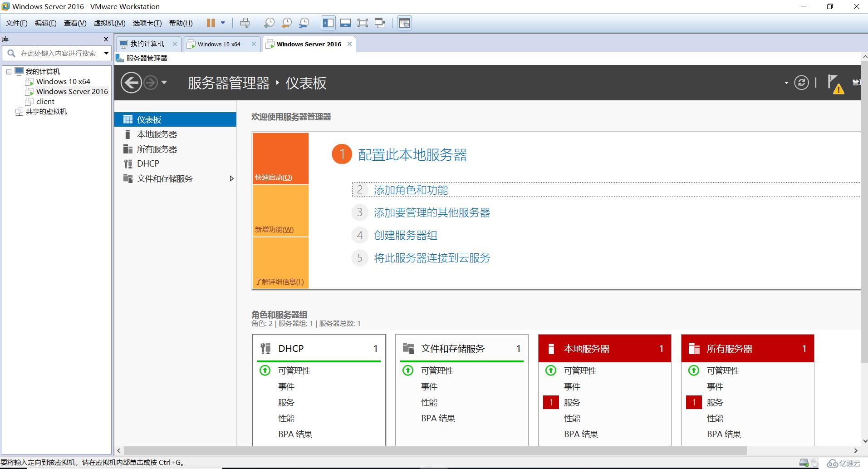Send Ctrl+Alt+Del to the VM

pos(245,23)
